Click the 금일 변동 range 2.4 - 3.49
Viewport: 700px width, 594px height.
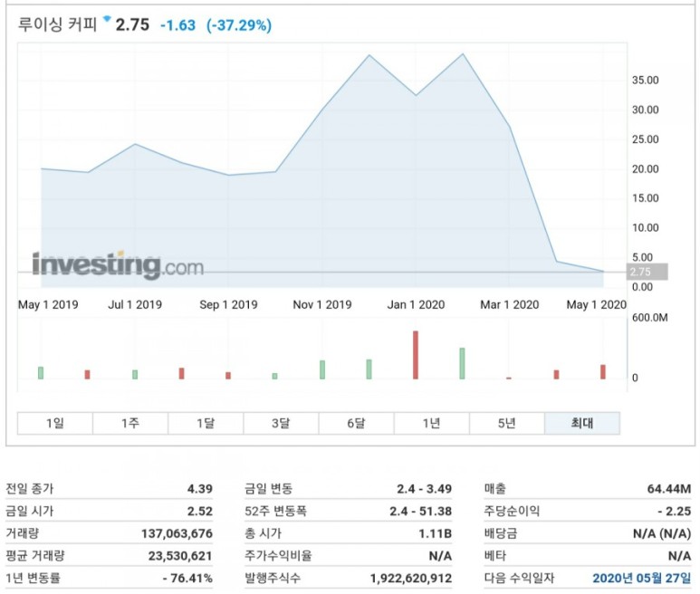click(x=424, y=489)
